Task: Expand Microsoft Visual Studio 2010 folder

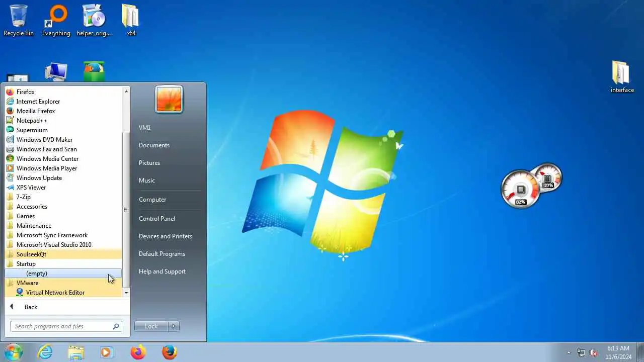Action: 63,245
